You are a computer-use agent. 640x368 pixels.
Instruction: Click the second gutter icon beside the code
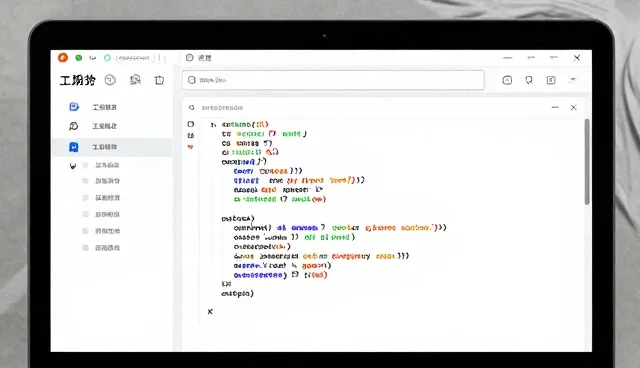(191, 135)
